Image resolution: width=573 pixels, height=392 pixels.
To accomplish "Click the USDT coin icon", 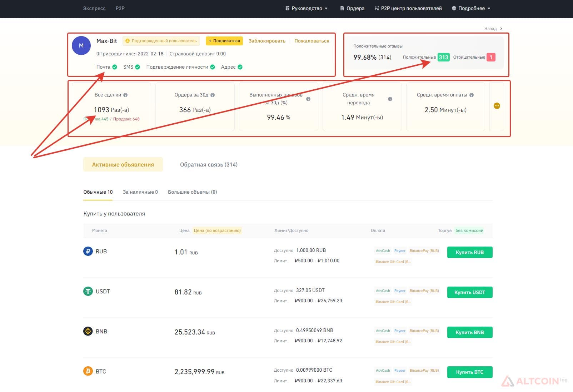I will coord(88,291).
